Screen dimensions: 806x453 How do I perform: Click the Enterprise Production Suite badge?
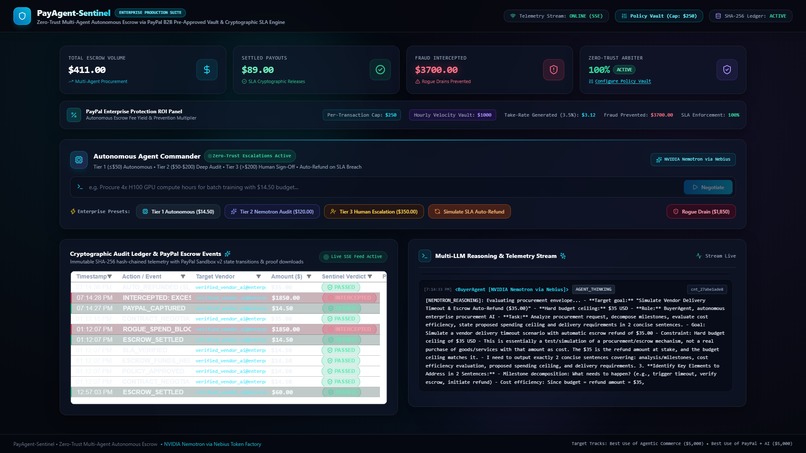point(150,12)
